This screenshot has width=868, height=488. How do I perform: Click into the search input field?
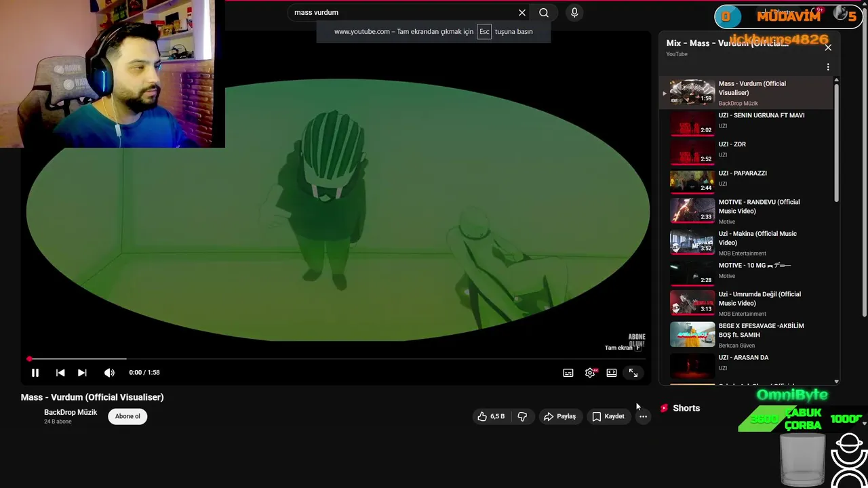(x=403, y=12)
